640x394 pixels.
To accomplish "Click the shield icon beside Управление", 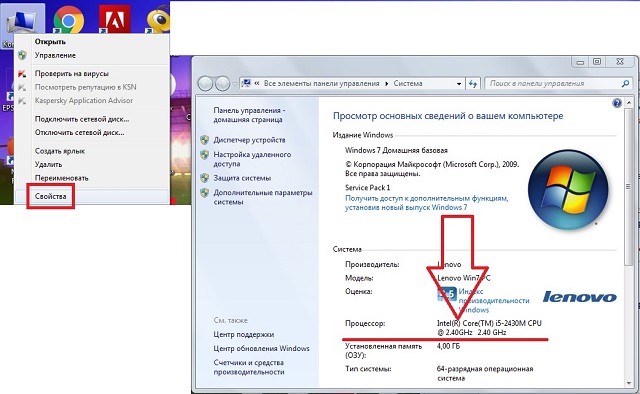I will 22,55.
